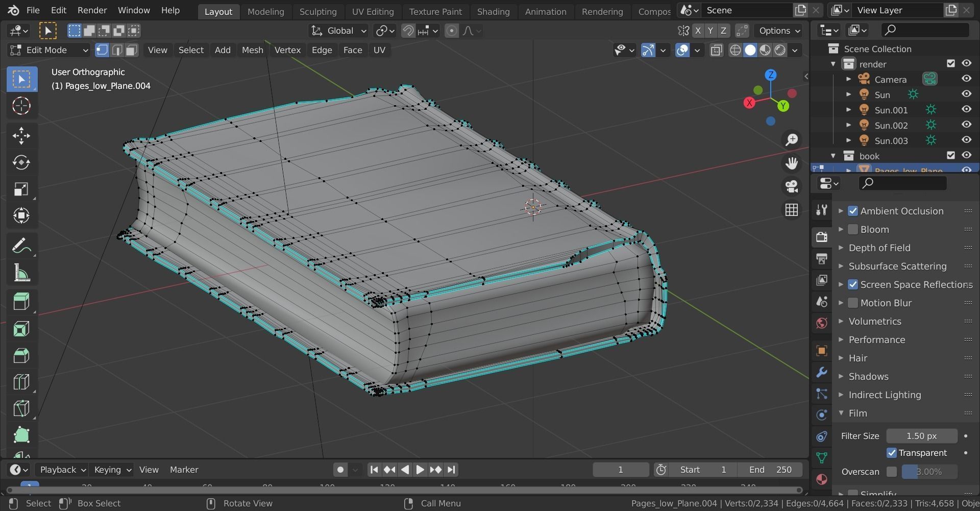Select the Cursor tool in toolbar

[x=21, y=106]
